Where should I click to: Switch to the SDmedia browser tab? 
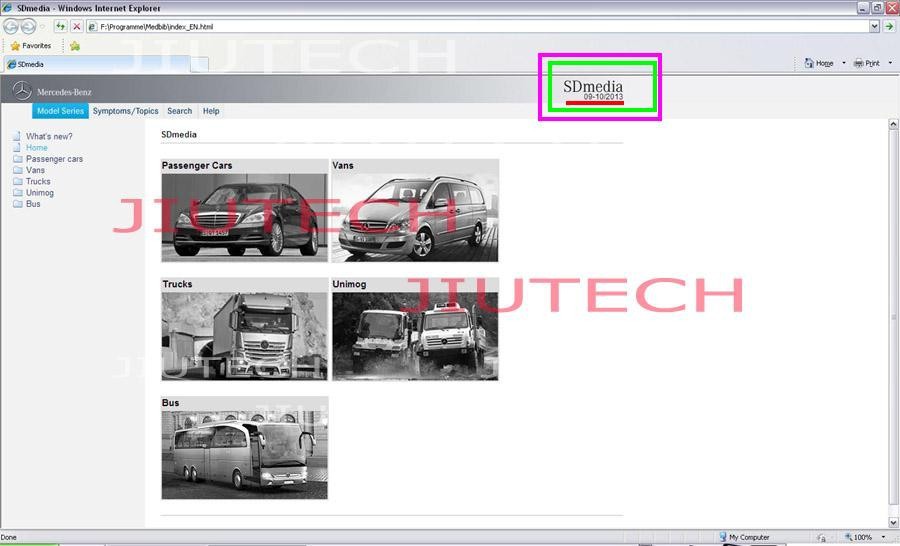click(96, 64)
